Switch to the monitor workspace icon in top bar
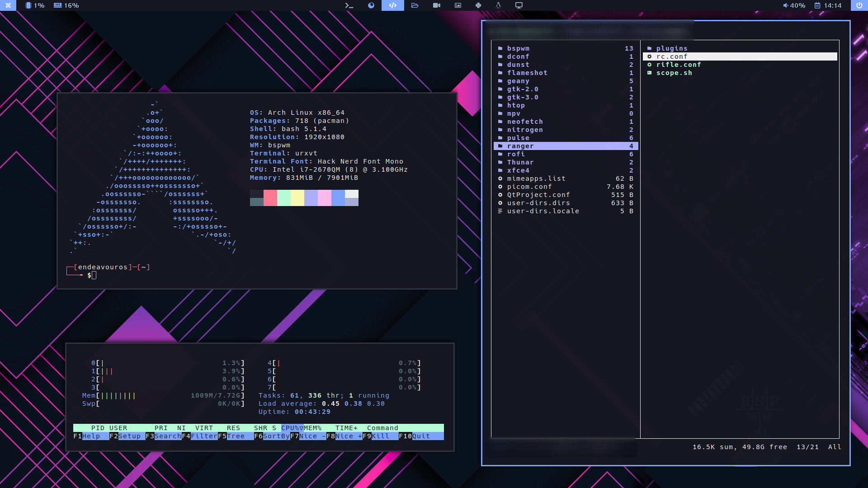This screenshot has width=868, height=488. click(519, 5)
